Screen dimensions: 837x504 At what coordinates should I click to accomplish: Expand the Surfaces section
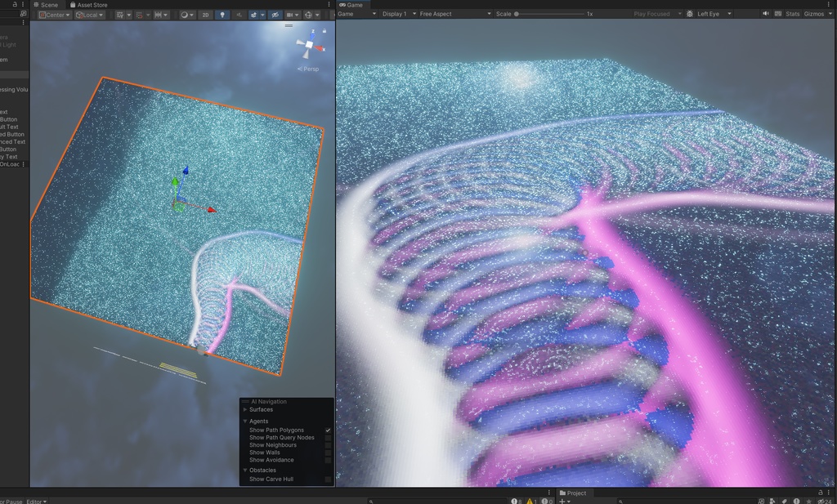pos(244,410)
